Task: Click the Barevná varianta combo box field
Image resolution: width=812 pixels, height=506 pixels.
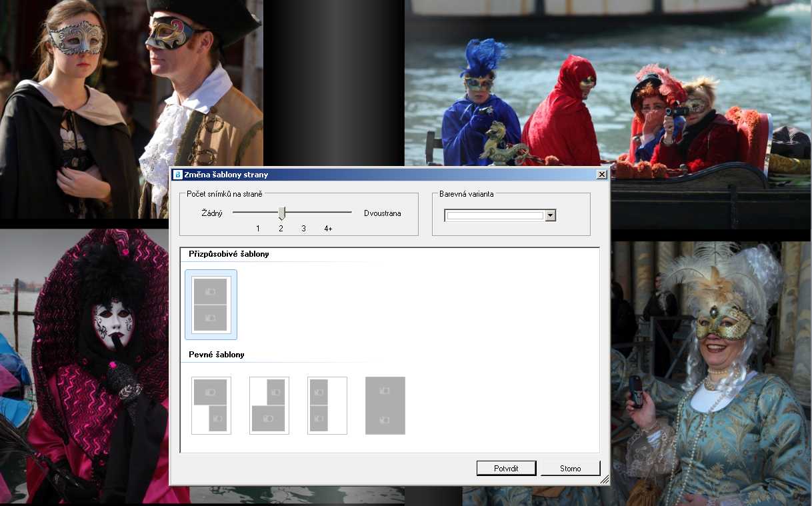Action: tap(495, 215)
